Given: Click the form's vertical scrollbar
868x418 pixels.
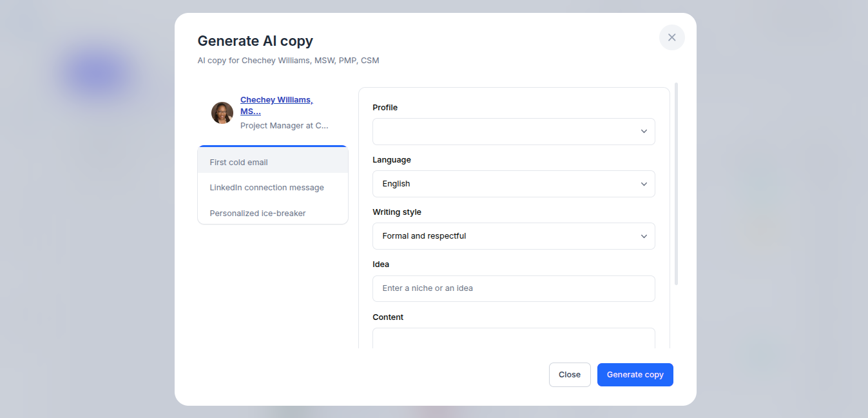Looking at the screenshot, I should (676, 184).
